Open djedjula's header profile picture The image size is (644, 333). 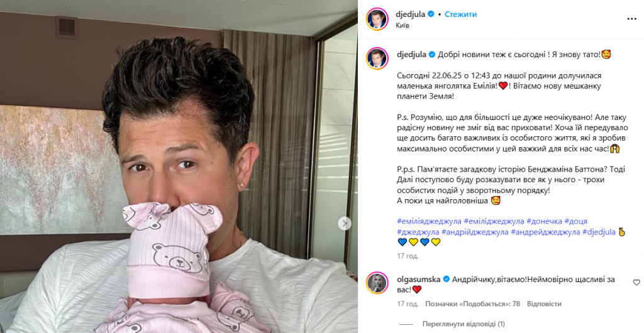[377, 19]
